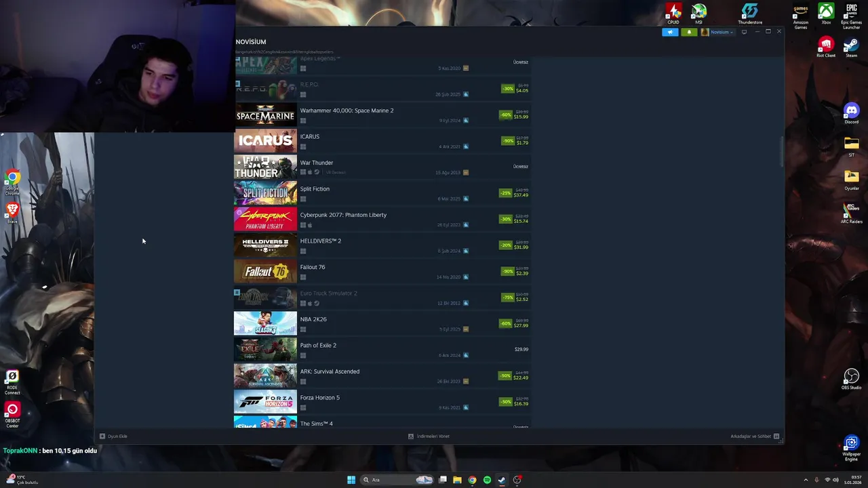Image resolution: width=868 pixels, height=488 pixels.
Task: Click the Path of Exile 2 $29.99 price
Action: [521, 350]
